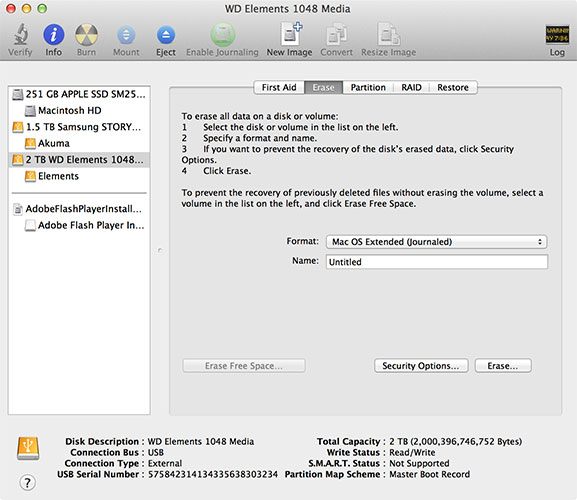Click the Erase... button

(x=503, y=366)
